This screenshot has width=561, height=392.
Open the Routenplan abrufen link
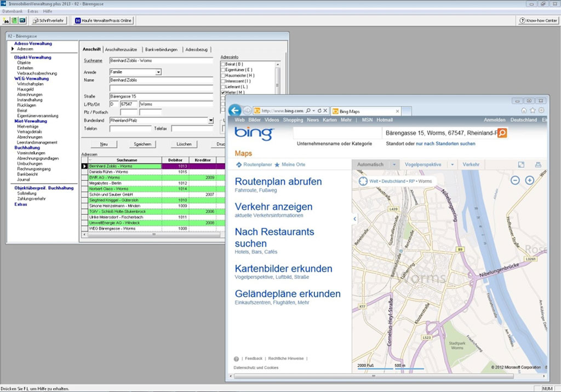[x=278, y=182]
